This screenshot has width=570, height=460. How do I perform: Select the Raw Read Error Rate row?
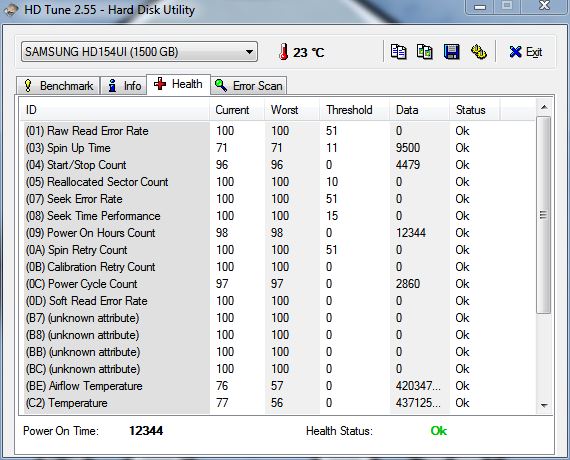click(278, 131)
